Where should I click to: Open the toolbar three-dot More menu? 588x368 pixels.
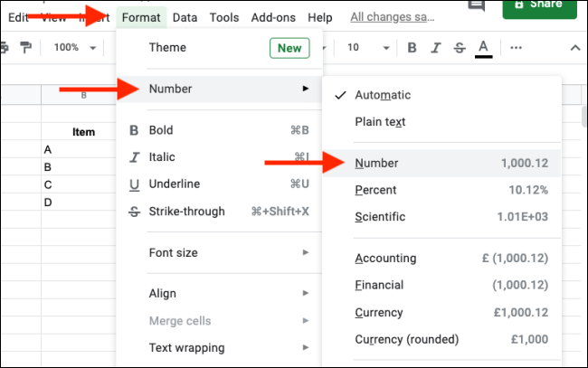(x=517, y=47)
